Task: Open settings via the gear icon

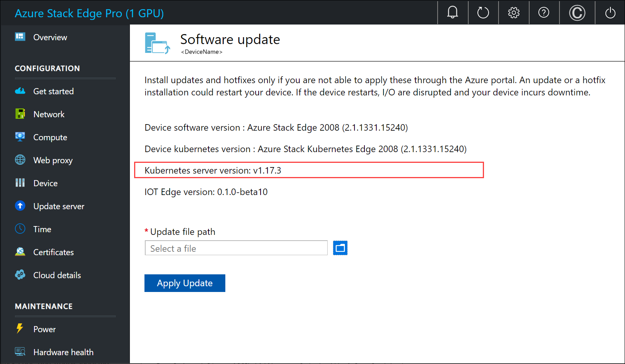Action: point(513,12)
